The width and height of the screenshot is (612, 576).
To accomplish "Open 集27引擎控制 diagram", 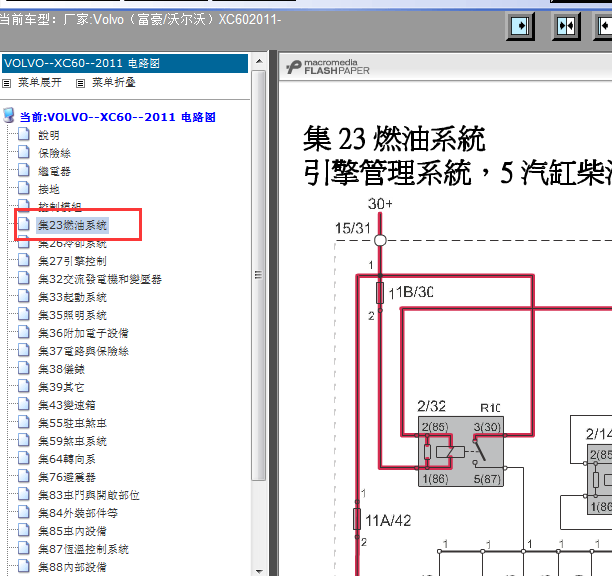I will coord(72,261).
